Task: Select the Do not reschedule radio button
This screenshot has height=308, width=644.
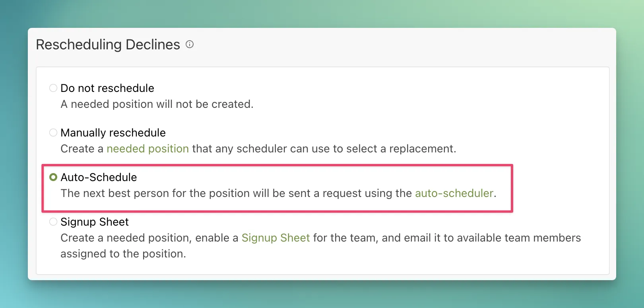Action: click(53, 88)
